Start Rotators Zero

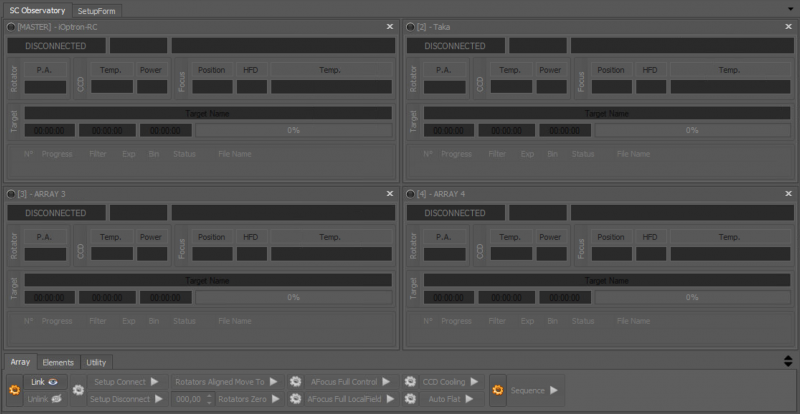coord(249,399)
